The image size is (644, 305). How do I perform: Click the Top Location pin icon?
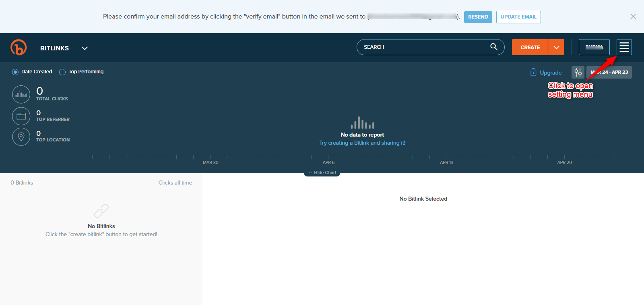[x=21, y=137]
